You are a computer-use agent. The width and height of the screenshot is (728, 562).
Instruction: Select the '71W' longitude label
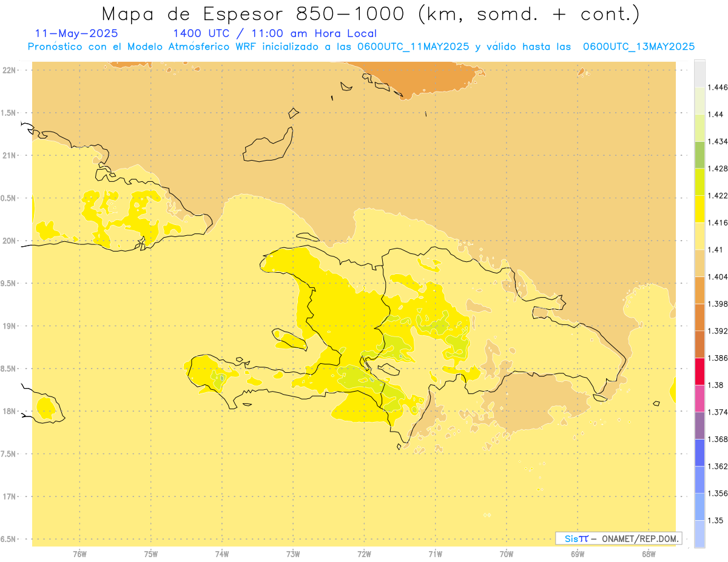(435, 554)
